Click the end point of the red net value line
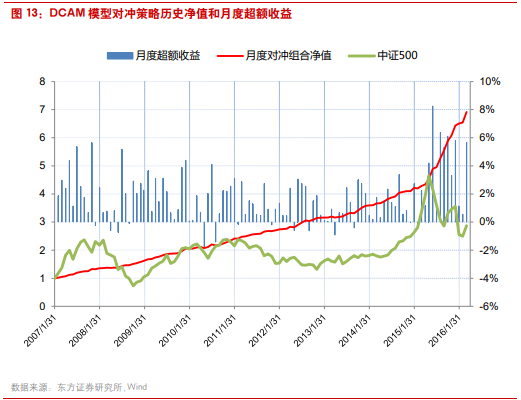 click(x=466, y=112)
